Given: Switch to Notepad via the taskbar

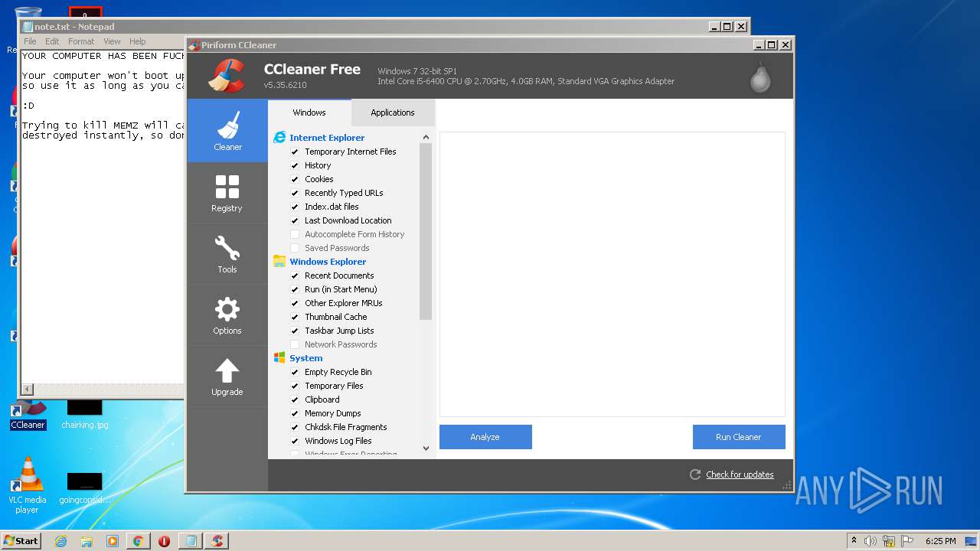Looking at the screenshot, I should click(190, 541).
